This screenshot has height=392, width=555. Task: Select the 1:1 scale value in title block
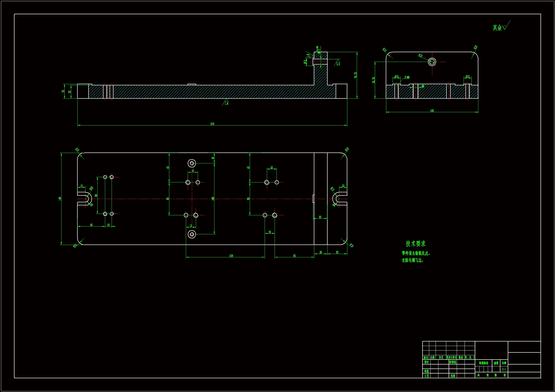click(x=504, y=369)
